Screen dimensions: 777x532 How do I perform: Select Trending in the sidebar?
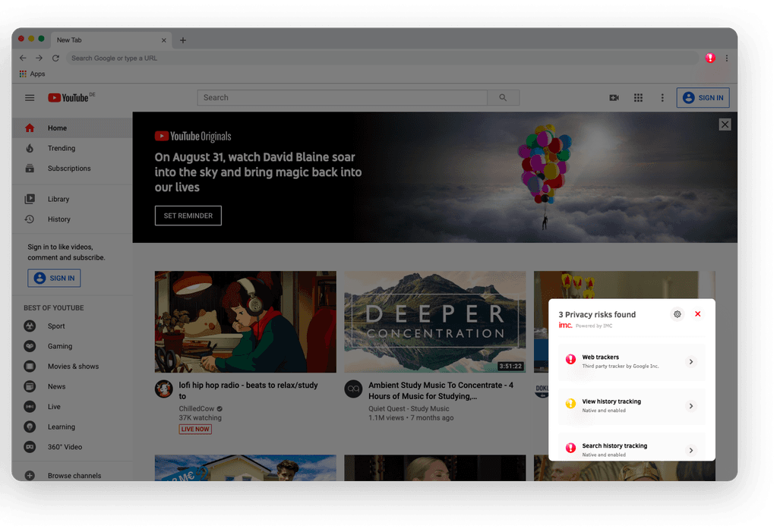62,149
